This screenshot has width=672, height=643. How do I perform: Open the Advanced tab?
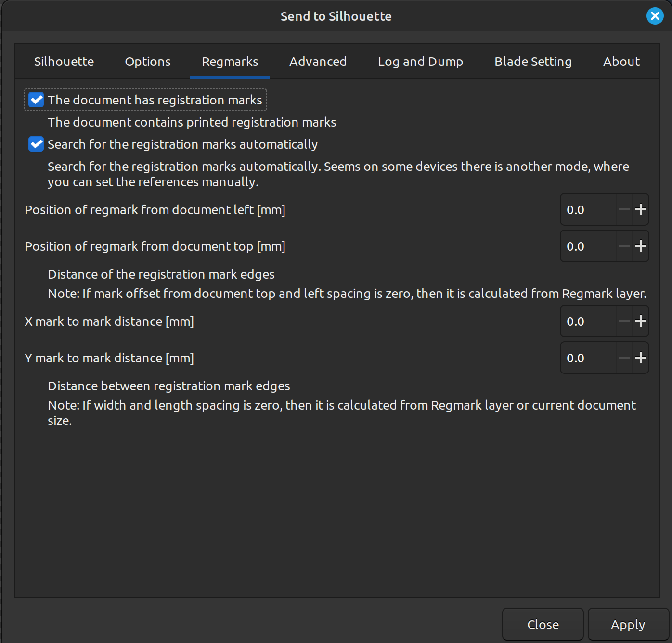tap(318, 62)
